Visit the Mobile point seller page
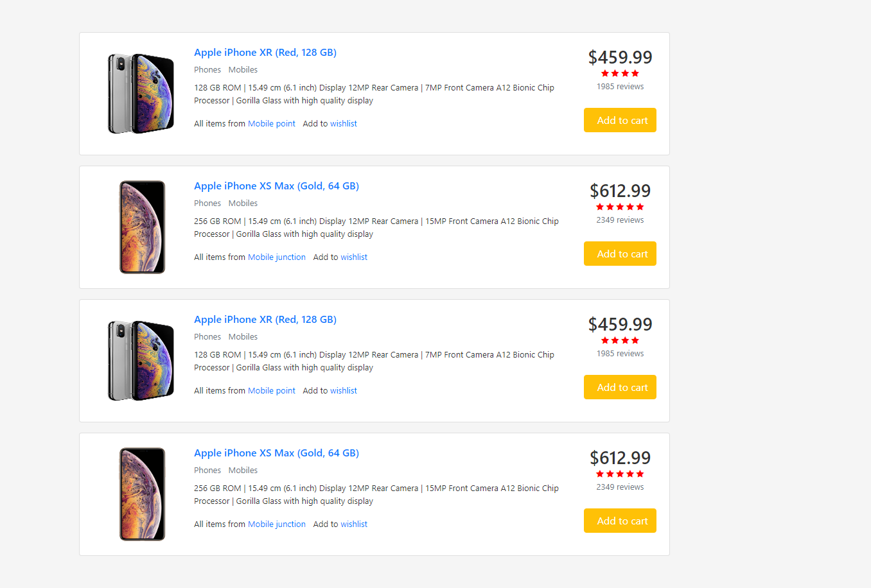The image size is (871, 588). point(271,123)
